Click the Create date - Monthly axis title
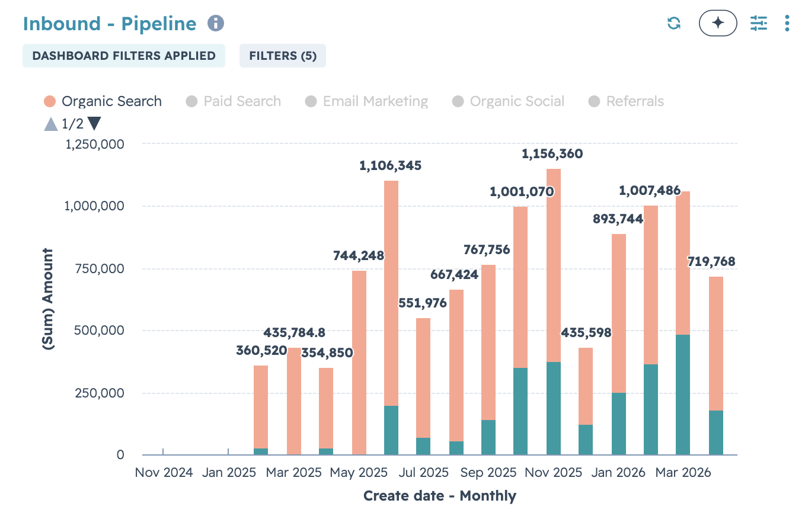The height and width of the screenshot is (532, 805). [440, 496]
